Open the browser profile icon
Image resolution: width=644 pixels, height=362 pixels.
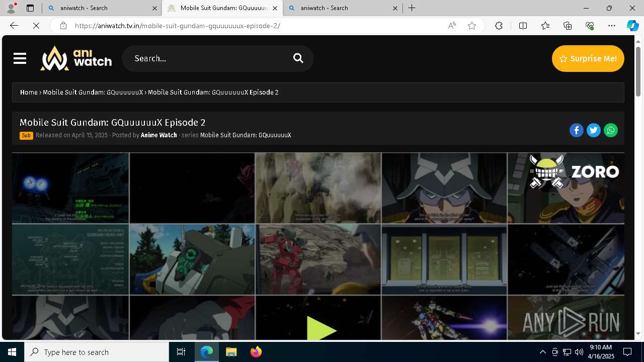[11, 8]
